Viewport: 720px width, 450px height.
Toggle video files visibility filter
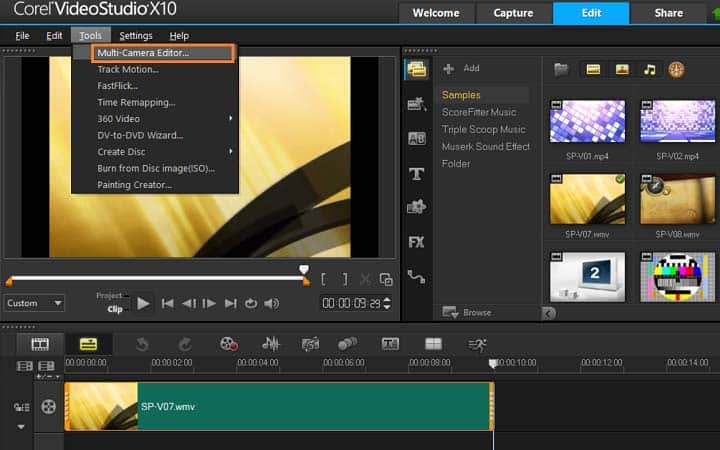click(x=593, y=70)
